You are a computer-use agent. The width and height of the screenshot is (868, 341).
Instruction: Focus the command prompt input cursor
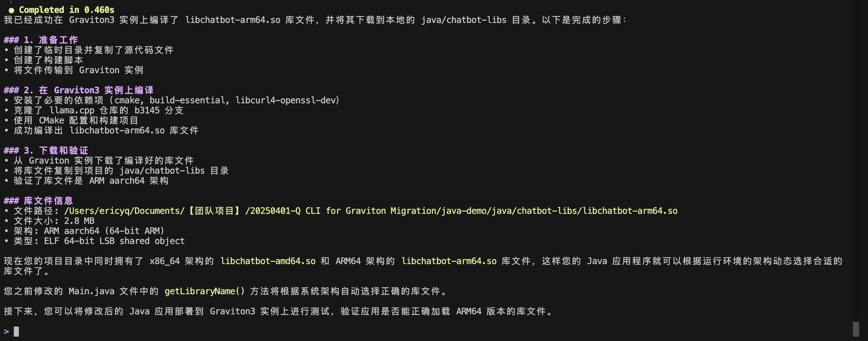coord(16,332)
